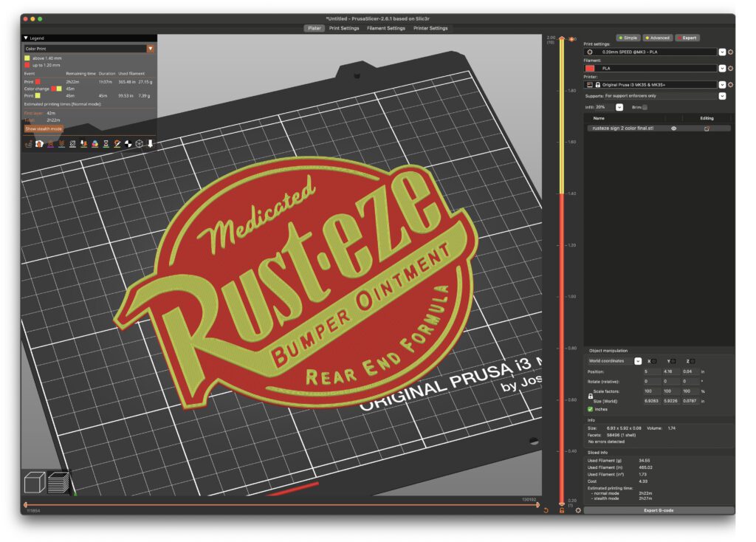Hide rusteze sign 2 color final.stl with eye toggle
Image resolution: width=756 pixels, height=542 pixels.
click(674, 127)
